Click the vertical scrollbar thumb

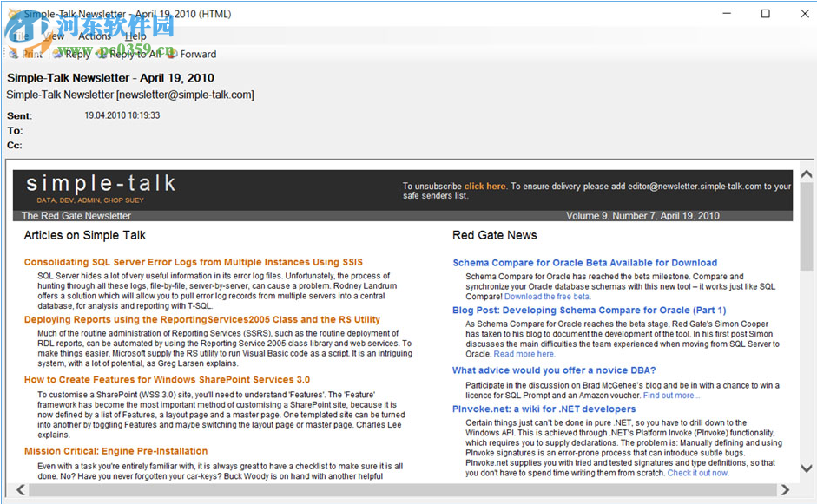(x=807, y=226)
